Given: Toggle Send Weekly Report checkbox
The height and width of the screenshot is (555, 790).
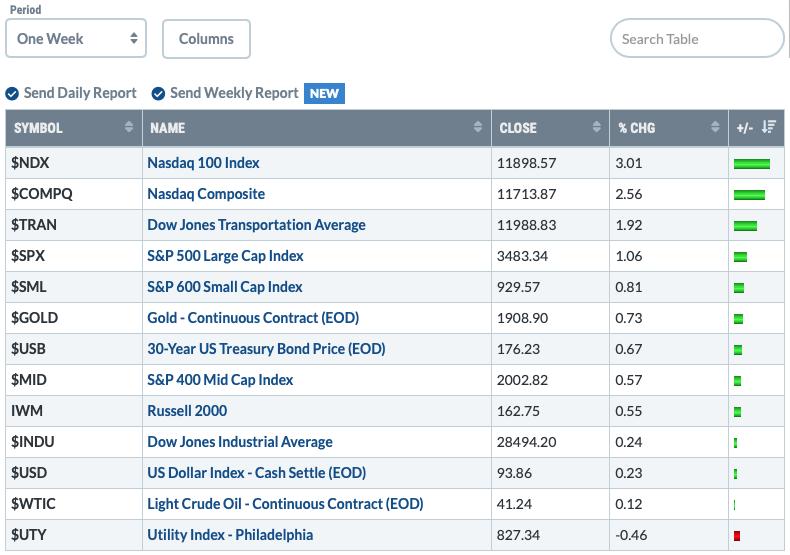Looking at the screenshot, I should 158,94.
